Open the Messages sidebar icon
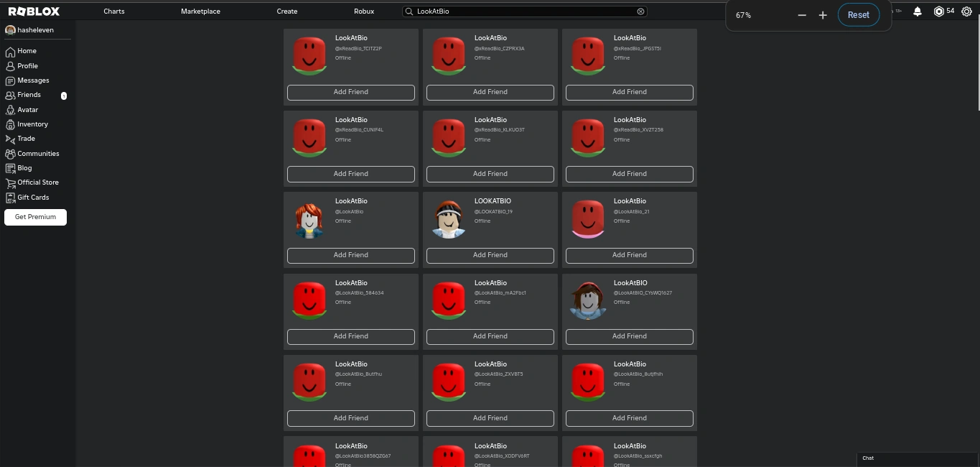This screenshot has width=980, height=467. pyautogui.click(x=10, y=80)
